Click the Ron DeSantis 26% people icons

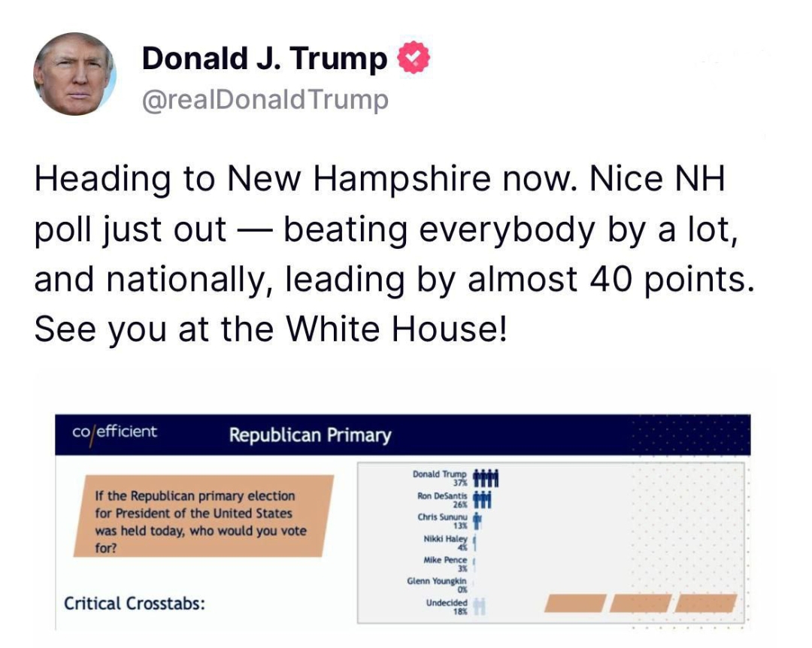[x=482, y=499]
